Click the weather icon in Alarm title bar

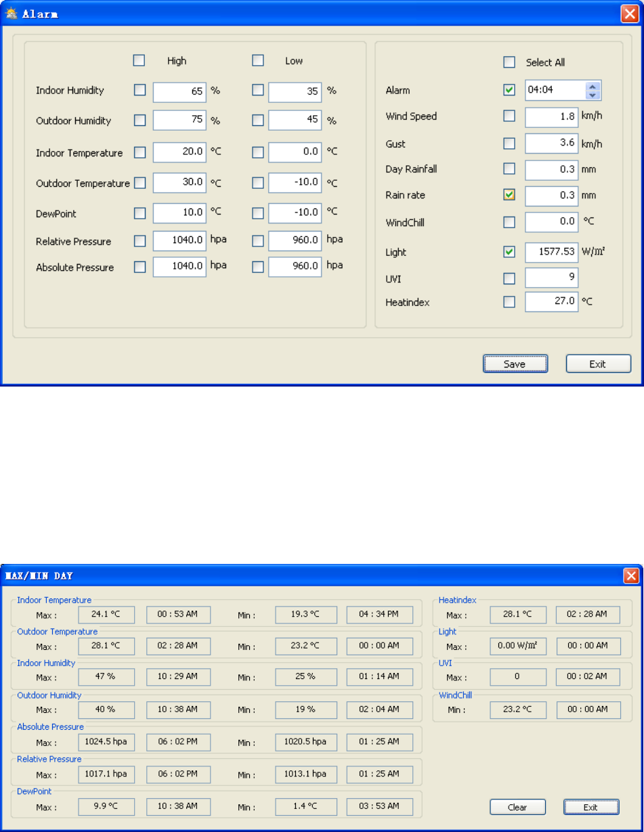click(12, 14)
